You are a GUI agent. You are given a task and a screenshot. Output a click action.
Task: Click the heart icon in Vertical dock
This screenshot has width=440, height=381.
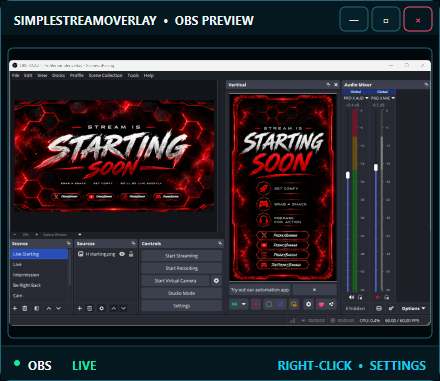[321, 304]
